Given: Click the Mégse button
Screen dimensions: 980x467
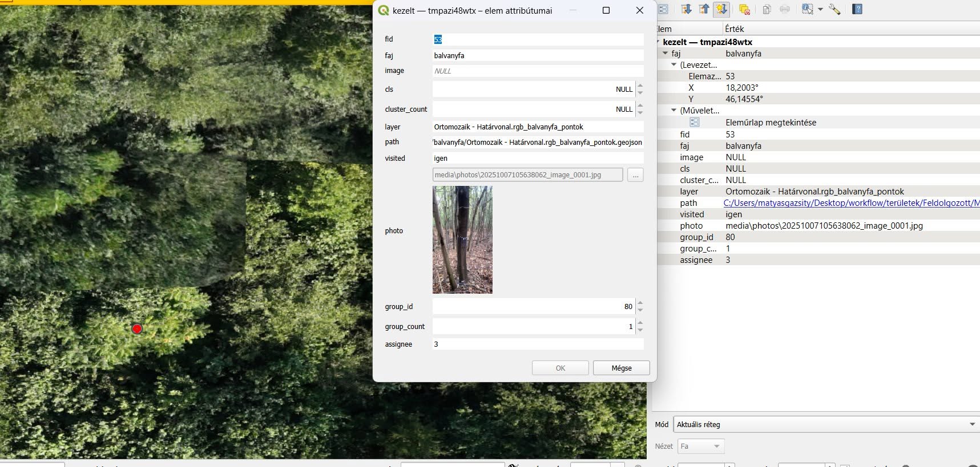Looking at the screenshot, I should (622, 368).
